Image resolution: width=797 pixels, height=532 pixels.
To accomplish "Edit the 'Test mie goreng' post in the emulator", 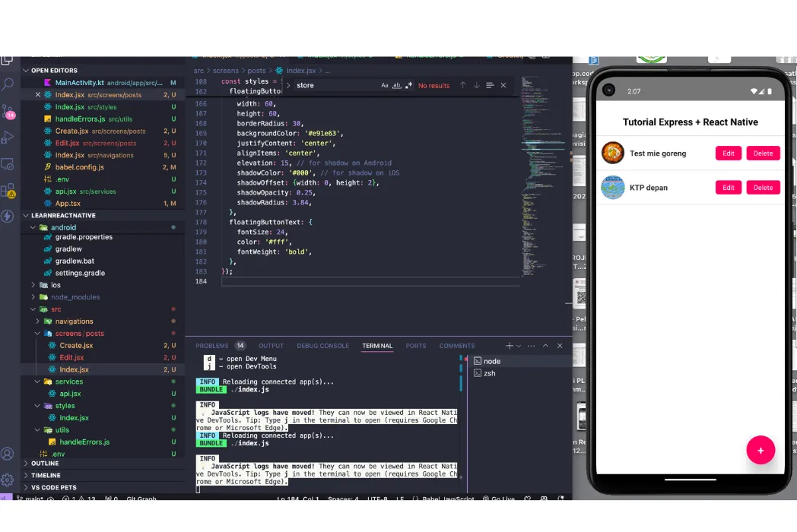I will click(x=728, y=154).
